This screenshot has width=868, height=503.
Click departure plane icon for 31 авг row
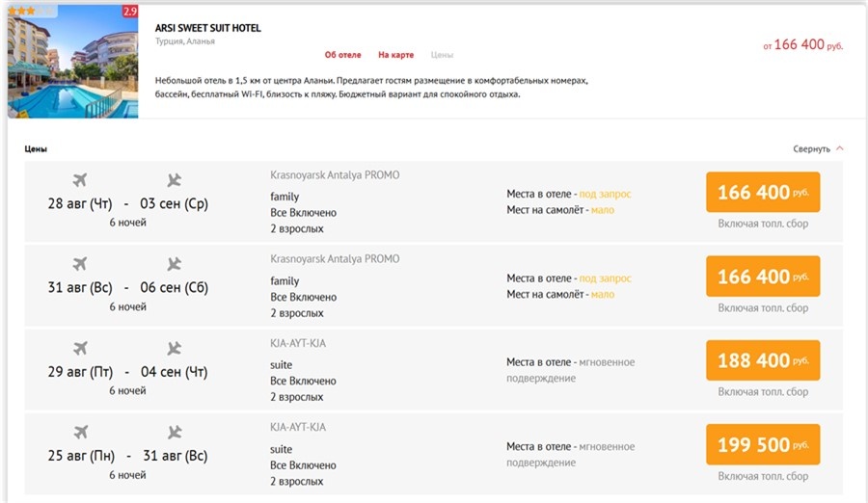(80, 264)
